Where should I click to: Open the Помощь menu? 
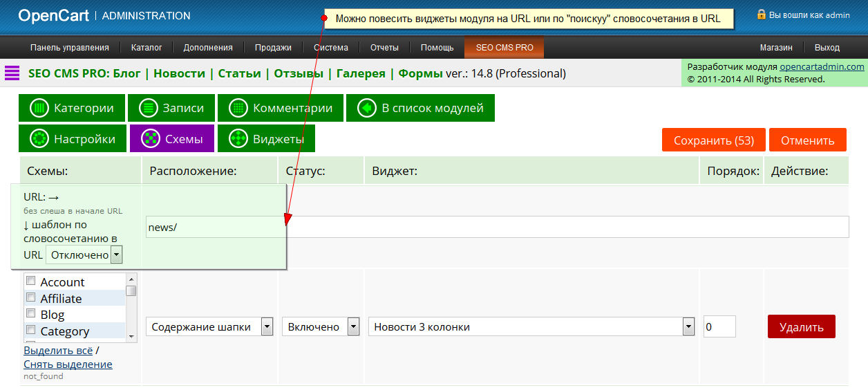click(437, 48)
